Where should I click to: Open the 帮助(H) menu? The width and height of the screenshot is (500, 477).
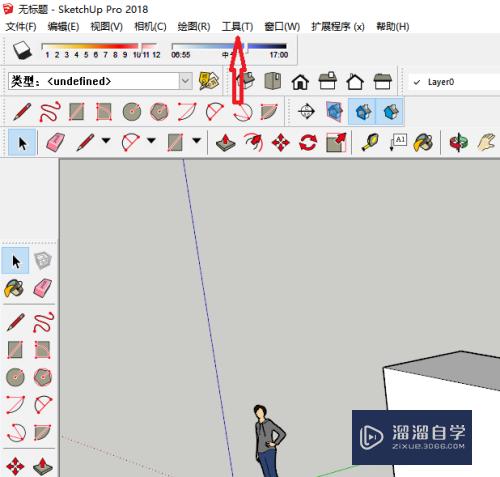click(393, 27)
